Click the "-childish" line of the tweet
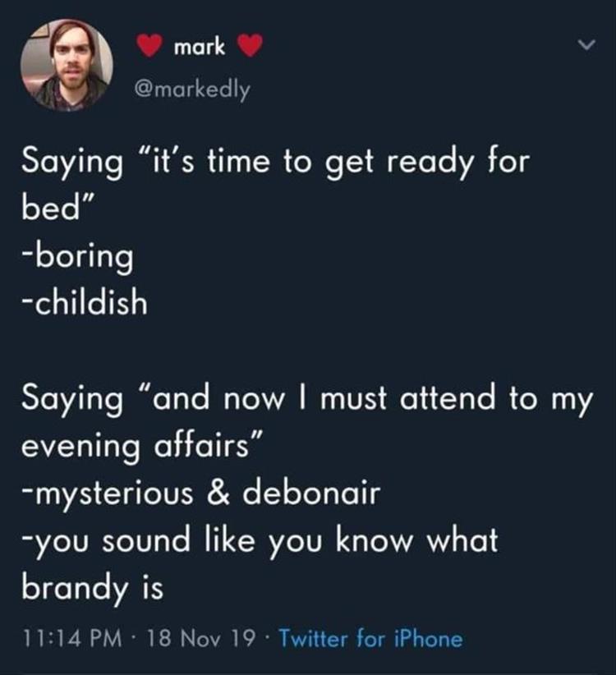Image resolution: width=616 pixels, height=675 pixels. 84,304
